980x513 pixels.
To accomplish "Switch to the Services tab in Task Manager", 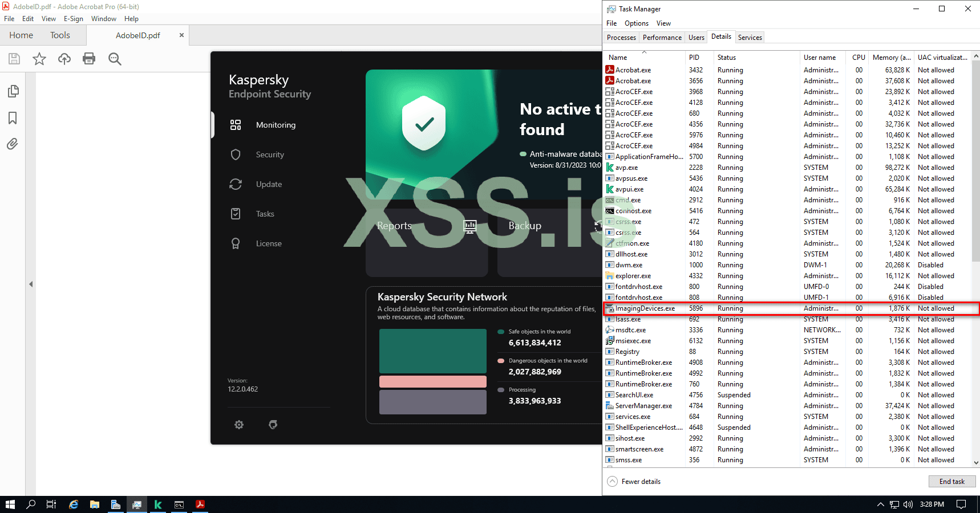I will (x=750, y=38).
